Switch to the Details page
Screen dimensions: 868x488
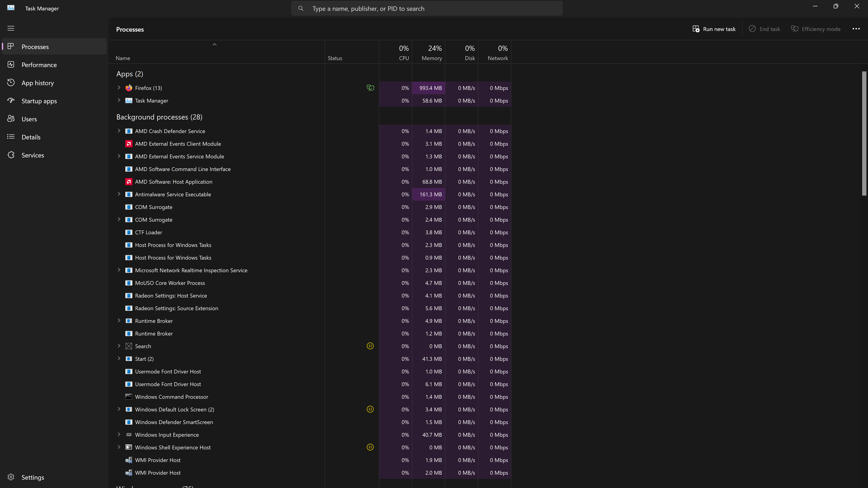pos(54,137)
